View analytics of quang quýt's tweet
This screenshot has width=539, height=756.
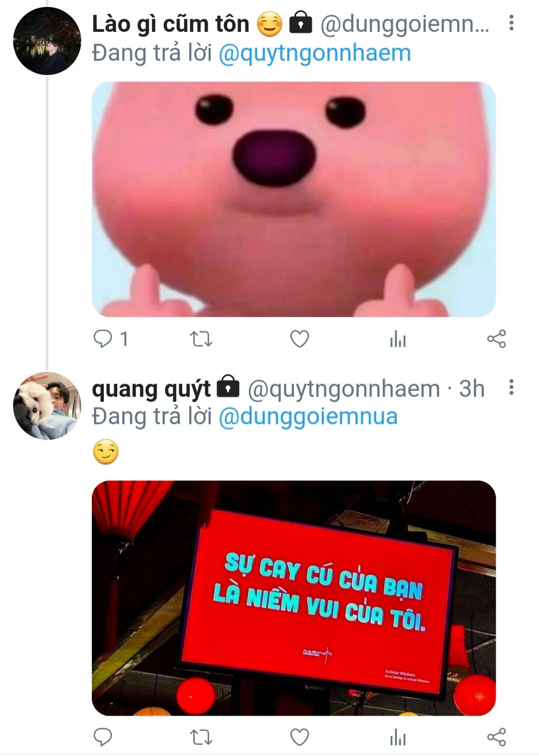pos(398,738)
